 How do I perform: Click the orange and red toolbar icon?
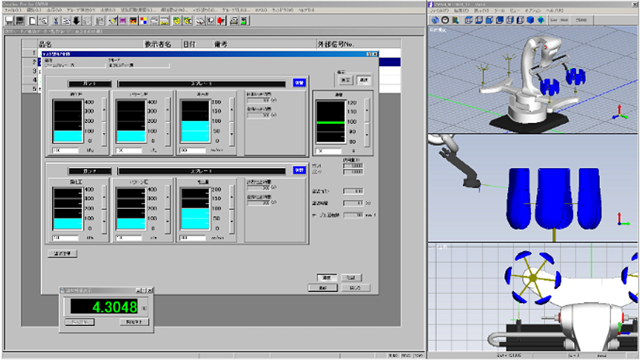[133, 20]
